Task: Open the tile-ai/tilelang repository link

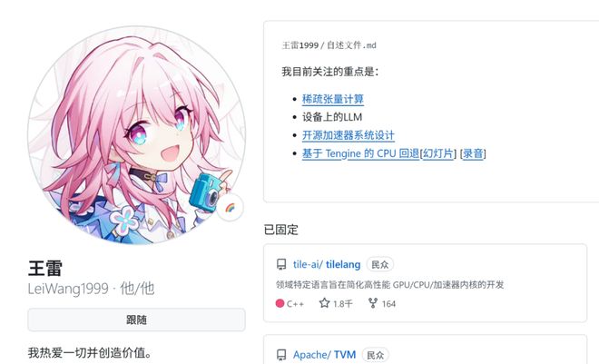Action: click(x=327, y=264)
